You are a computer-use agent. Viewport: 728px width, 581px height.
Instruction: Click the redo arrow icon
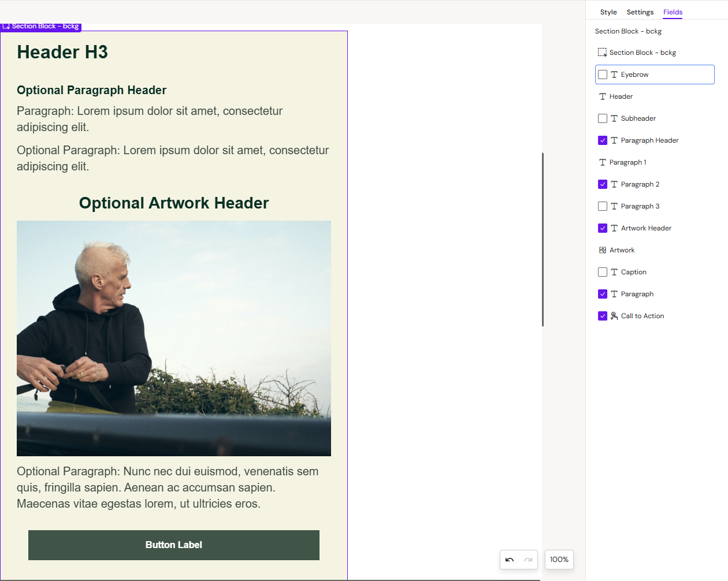tap(528, 560)
